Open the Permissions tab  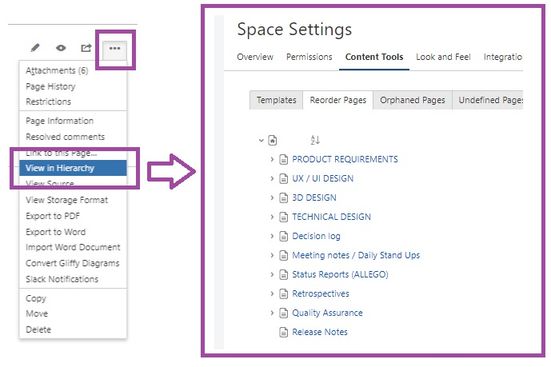[309, 57]
